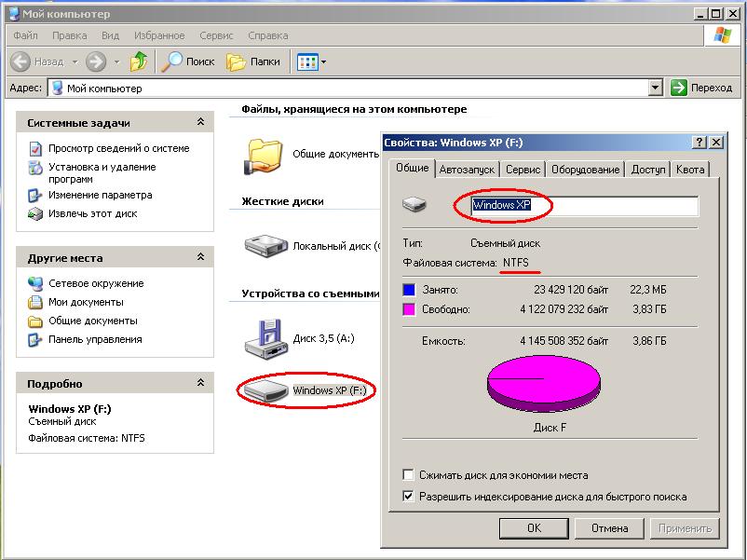Image resolution: width=747 pixels, height=560 pixels.
Task: Collapse the Другие места panel
Action: (200, 257)
